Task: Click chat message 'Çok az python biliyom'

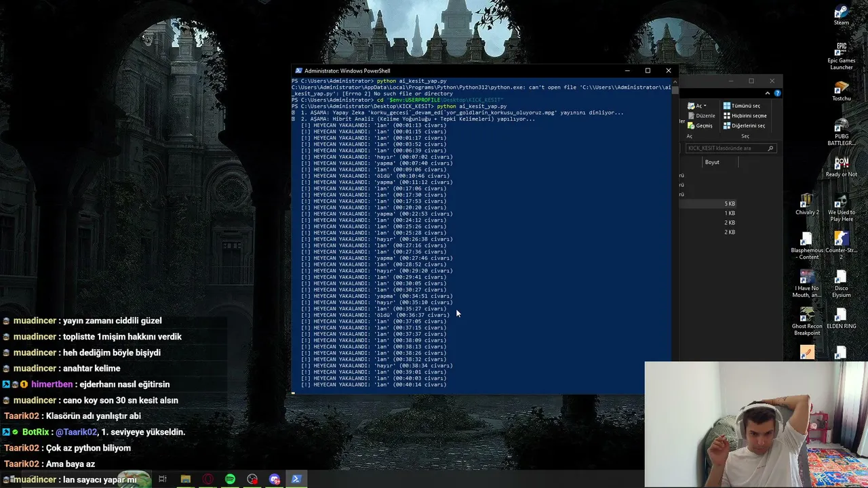Action: tap(88, 448)
